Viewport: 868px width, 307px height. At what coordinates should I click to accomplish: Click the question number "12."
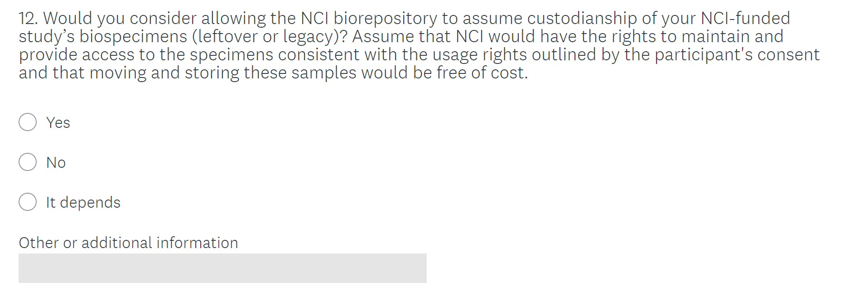coord(28,18)
